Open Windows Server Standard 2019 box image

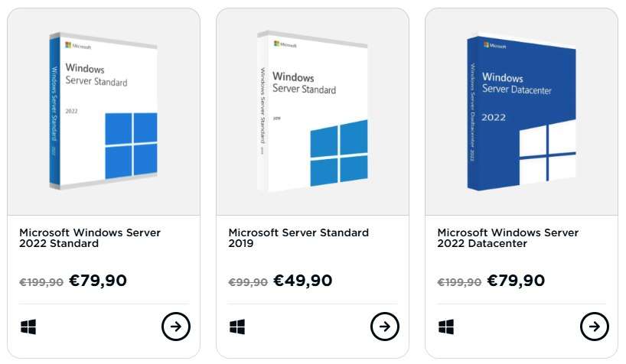click(x=312, y=111)
